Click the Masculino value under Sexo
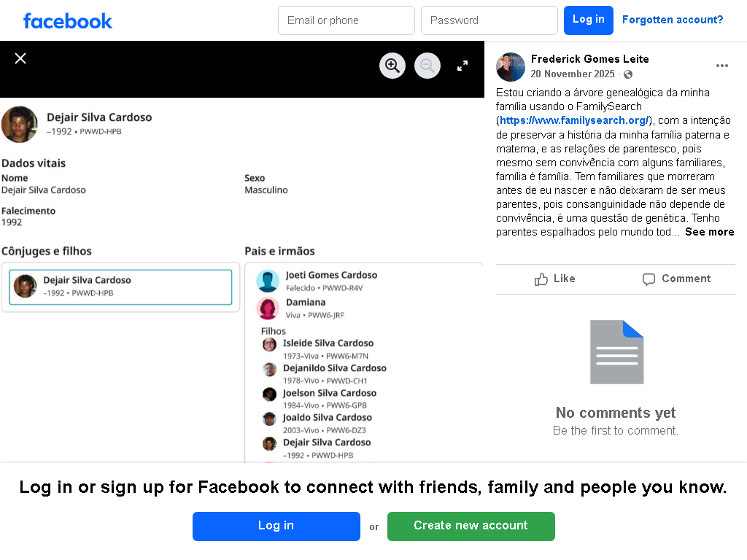This screenshot has width=747, height=560. (266, 190)
